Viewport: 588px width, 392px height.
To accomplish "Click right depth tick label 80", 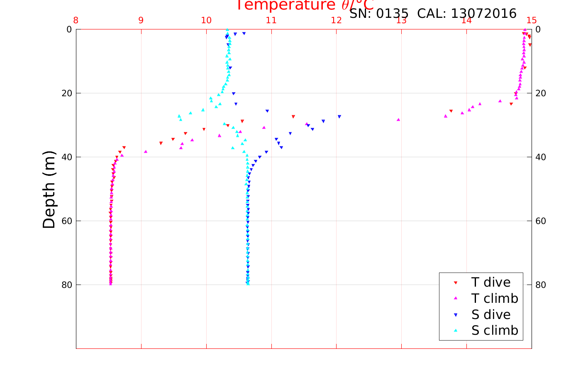I will pyautogui.click(x=541, y=285).
